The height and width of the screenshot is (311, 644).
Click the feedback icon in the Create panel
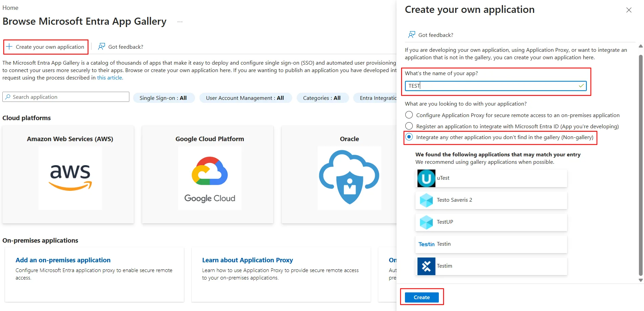[x=412, y=35]
